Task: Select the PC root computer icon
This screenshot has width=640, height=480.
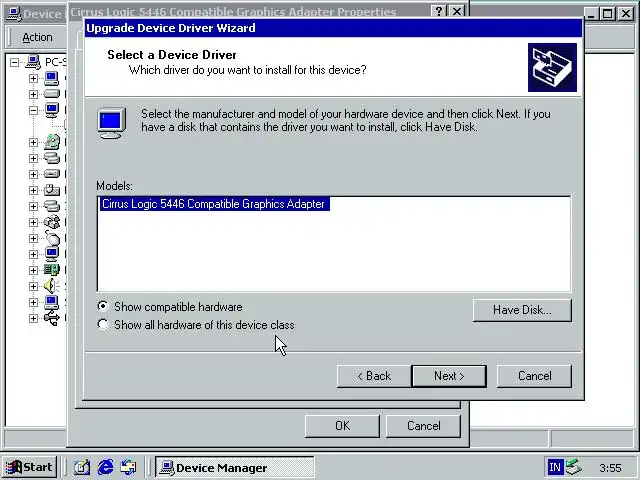Action: [33, 62]
